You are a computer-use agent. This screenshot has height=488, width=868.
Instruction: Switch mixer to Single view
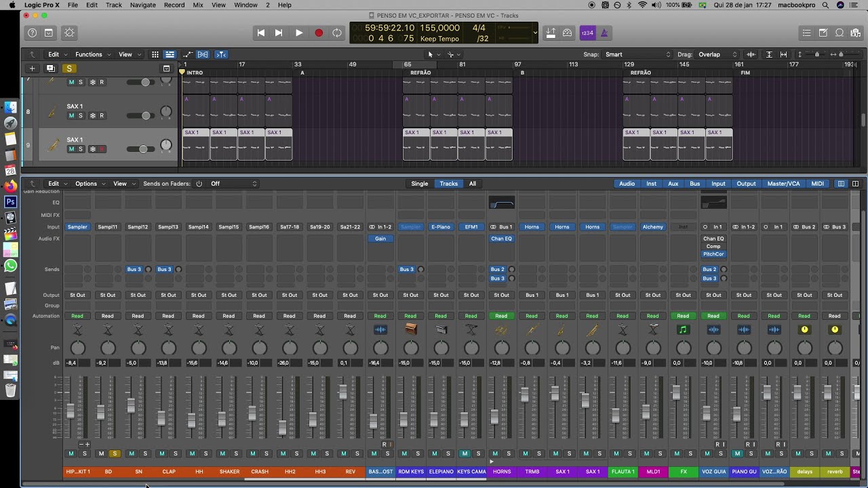420,184
